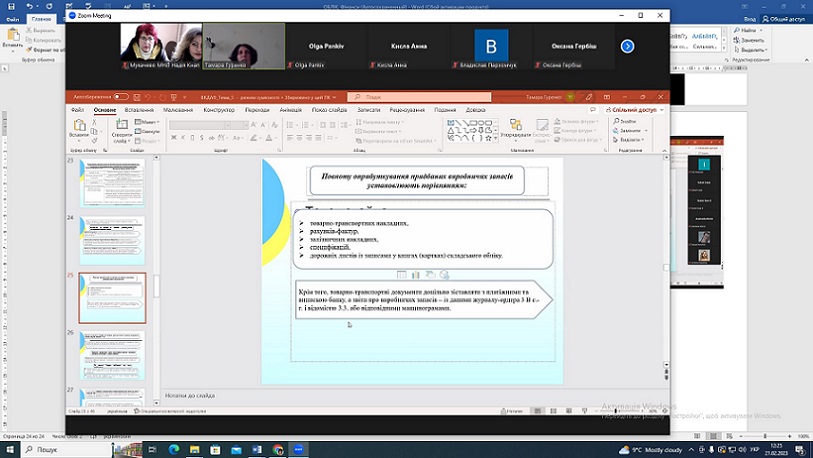This screenshot has width=813, height=458.
Task: Toggle italic formatting К
Action: tap(183, 138)
